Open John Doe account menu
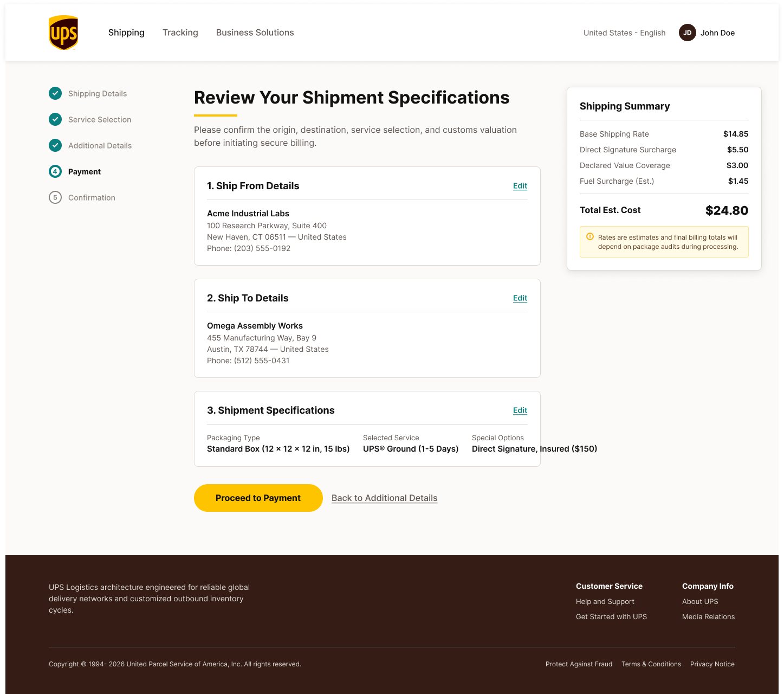Image resolution: width=784 pixels, height=694 pixels. 717,33
